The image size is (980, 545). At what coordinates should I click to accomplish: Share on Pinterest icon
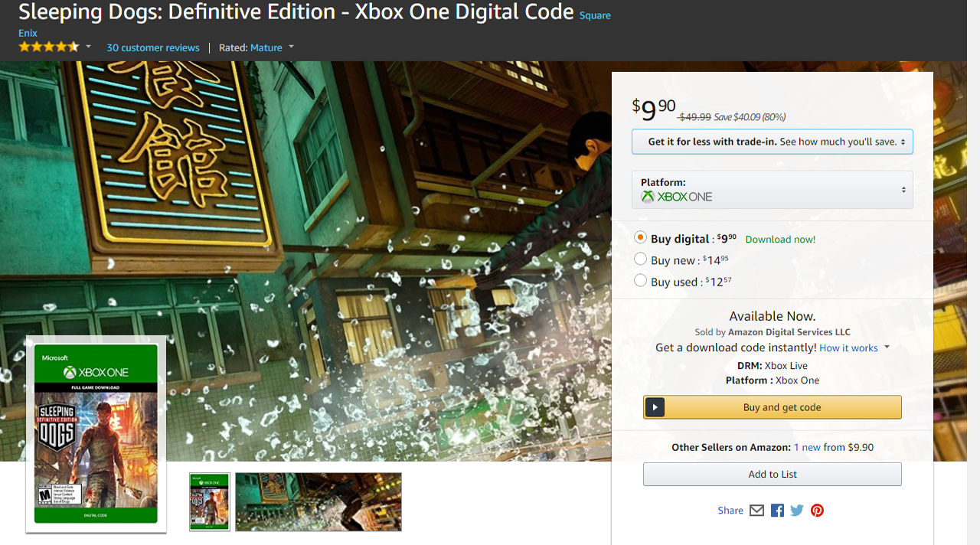818,511
